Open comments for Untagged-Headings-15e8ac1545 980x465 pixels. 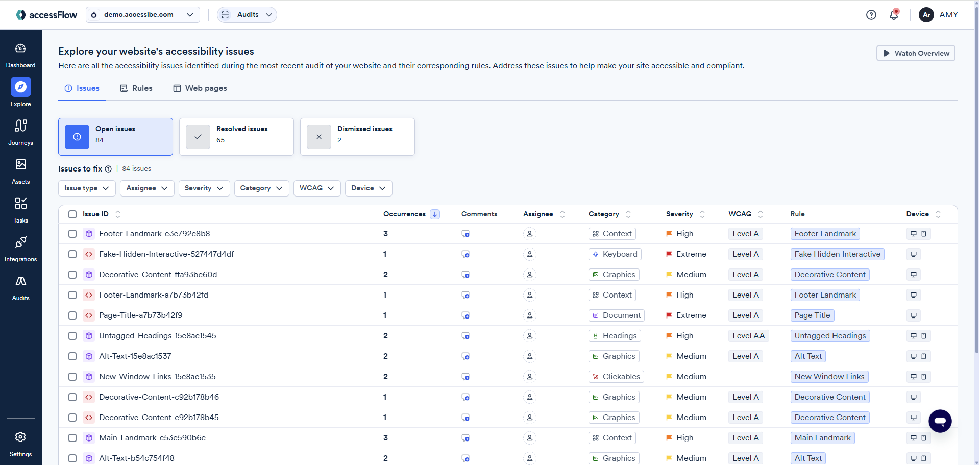click(x=465, y=336)
